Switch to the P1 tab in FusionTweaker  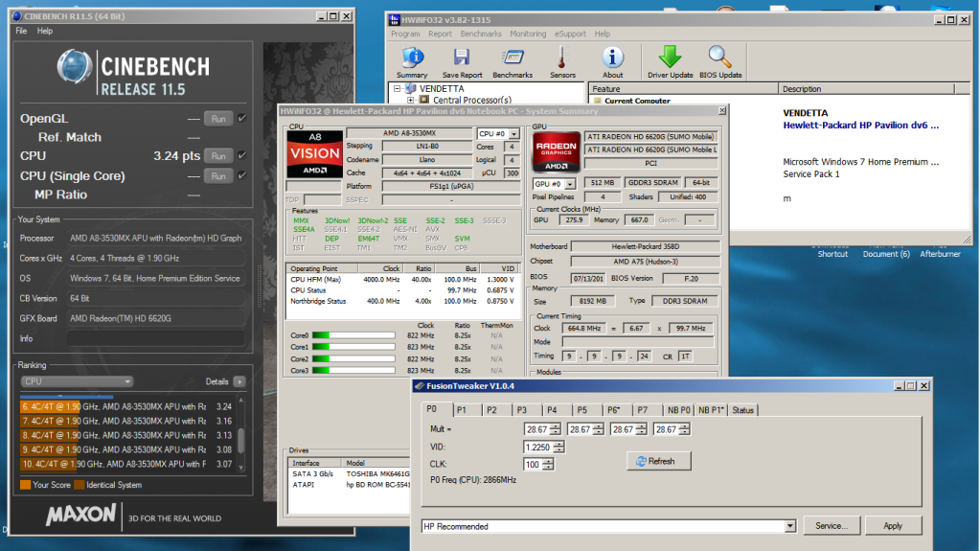click(x=461, y=410)
